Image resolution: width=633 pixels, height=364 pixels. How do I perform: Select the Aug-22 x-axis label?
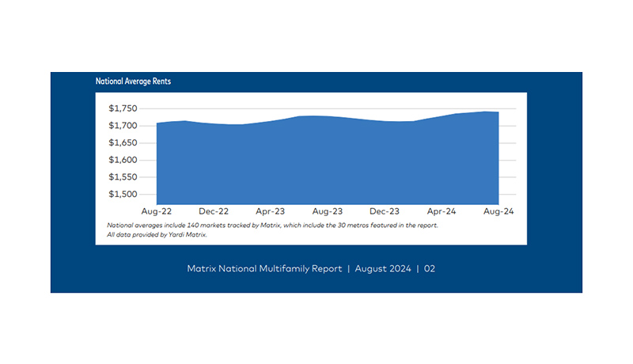pyautogui.click(x=157, y=213)
